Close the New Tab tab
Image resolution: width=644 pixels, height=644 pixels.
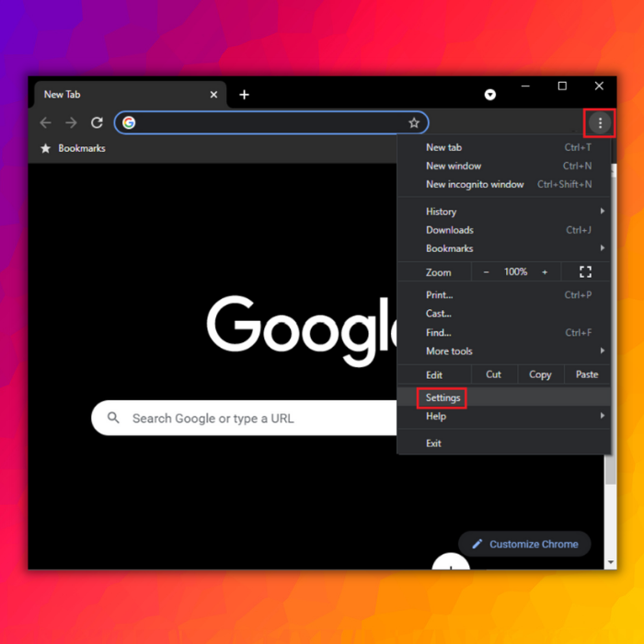point(213,95)
